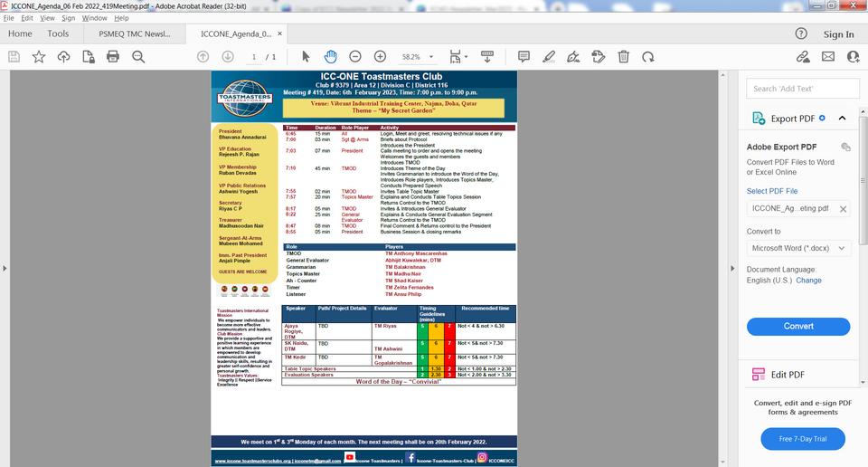868x467 pixels.
Task: Click the page number field
Action: (254, 56)
